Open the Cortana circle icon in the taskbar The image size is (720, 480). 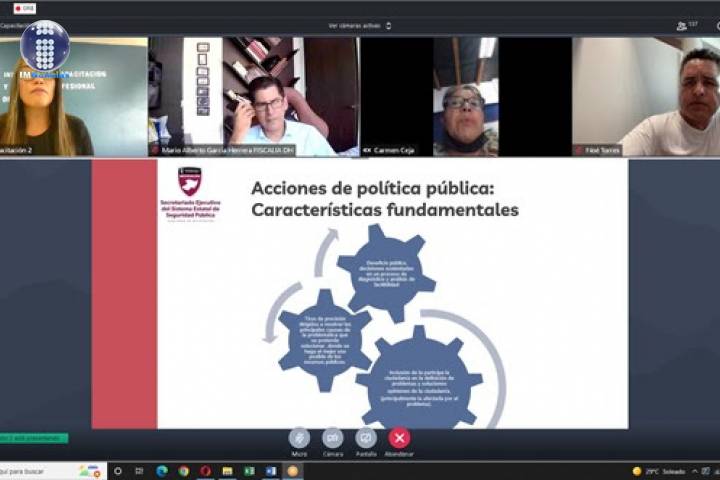pyautogui.click(x=118, y=471)
